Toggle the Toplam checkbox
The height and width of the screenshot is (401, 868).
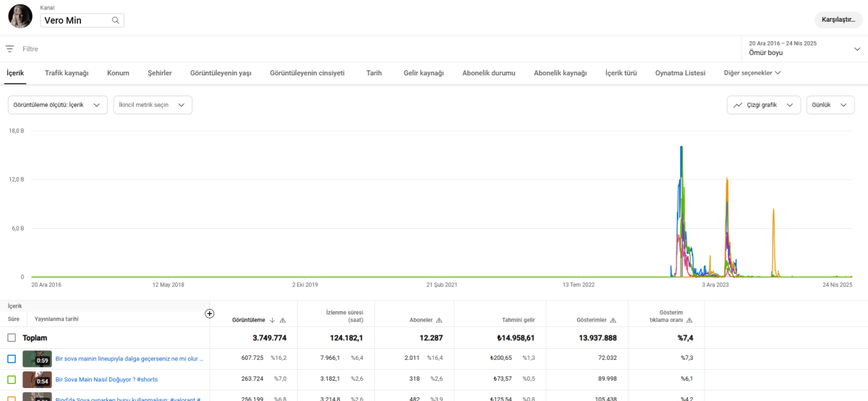pos(12,338)
